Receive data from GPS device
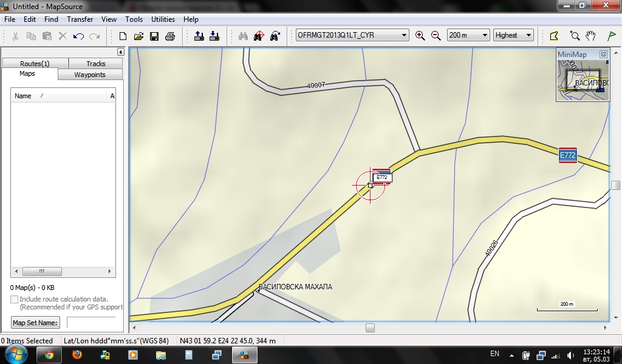 [214, 36]
